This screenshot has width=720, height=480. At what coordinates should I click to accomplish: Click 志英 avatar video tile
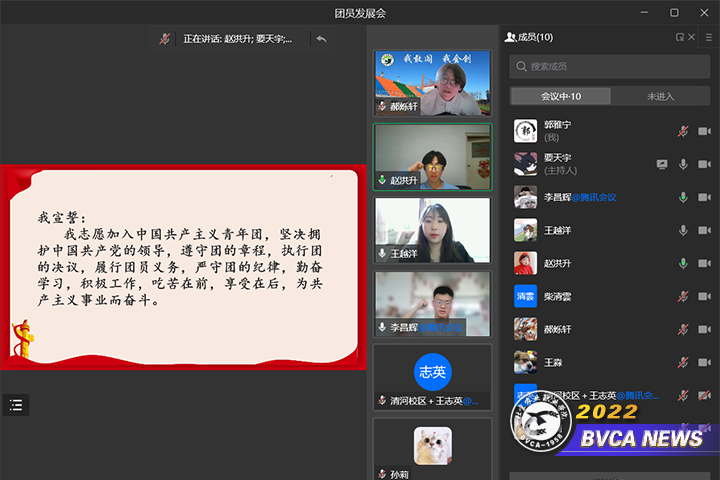coord(432,371)
